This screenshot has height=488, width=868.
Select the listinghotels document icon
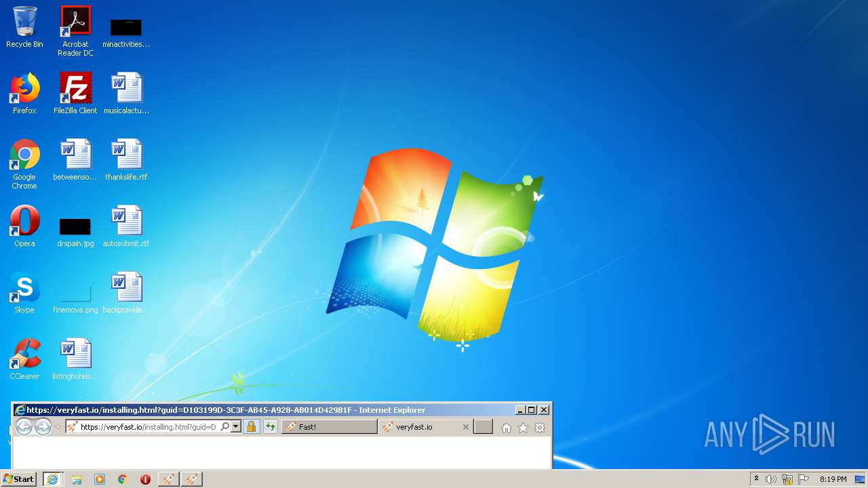(x=75, y=359)
